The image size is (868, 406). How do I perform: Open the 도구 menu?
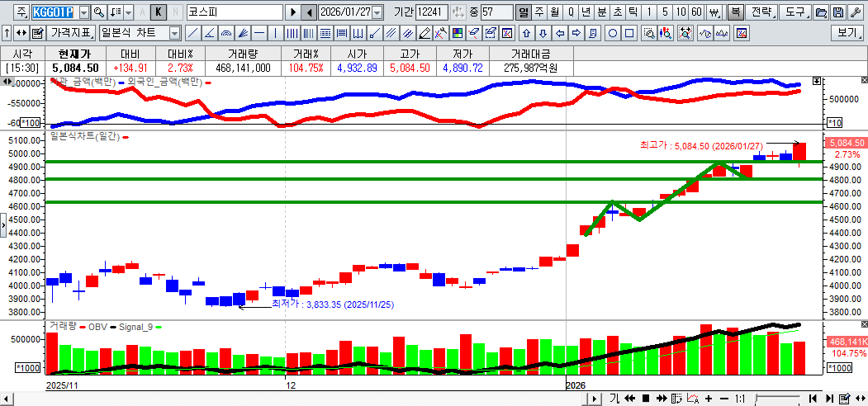[x=796, y=12]
